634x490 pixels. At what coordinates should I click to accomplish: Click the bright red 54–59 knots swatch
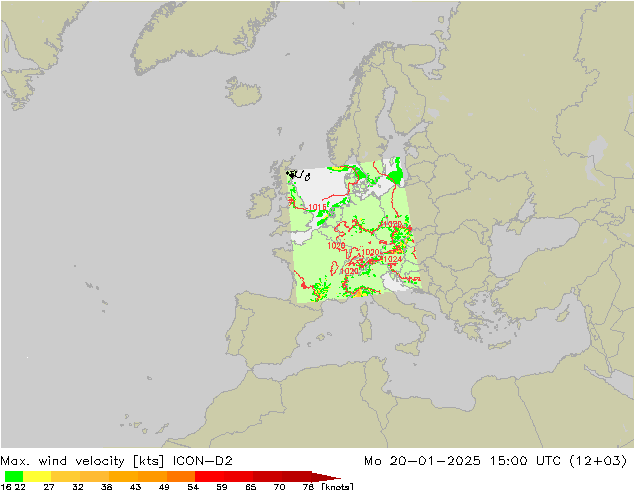[x=209, y=476]
